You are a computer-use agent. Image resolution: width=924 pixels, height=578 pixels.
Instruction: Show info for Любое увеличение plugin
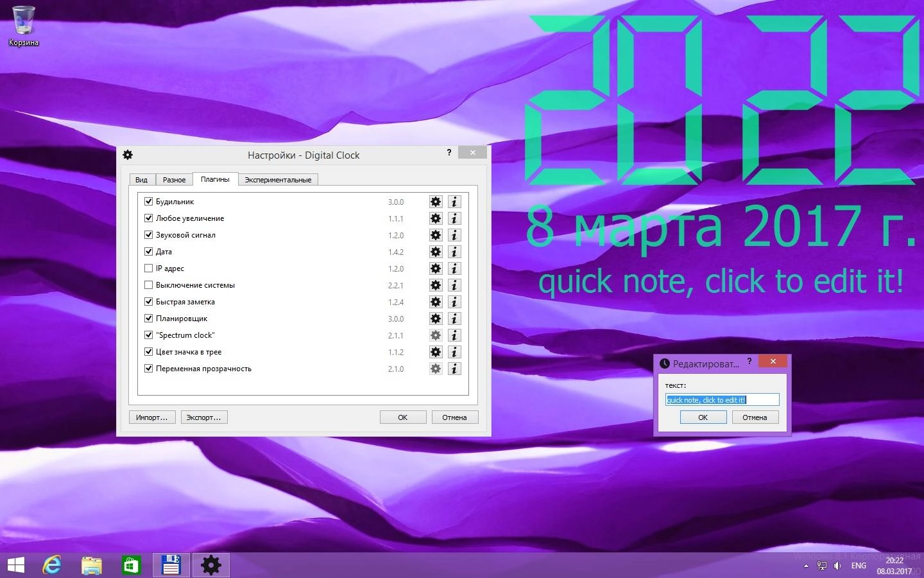coord(454,218)
